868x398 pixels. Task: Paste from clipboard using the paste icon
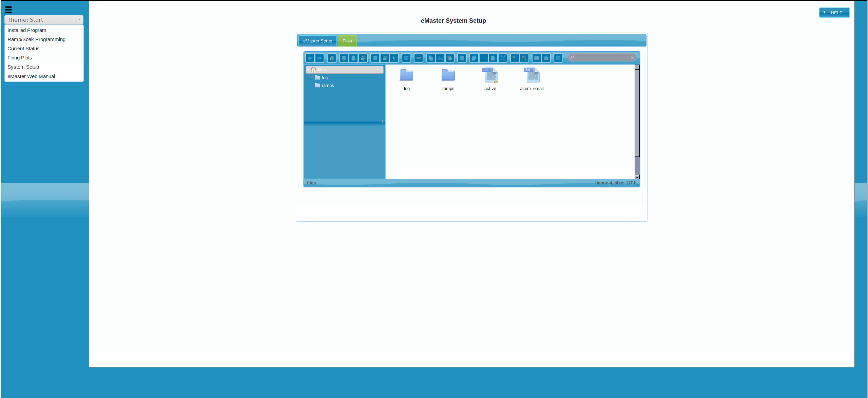(x=449, y=58)
